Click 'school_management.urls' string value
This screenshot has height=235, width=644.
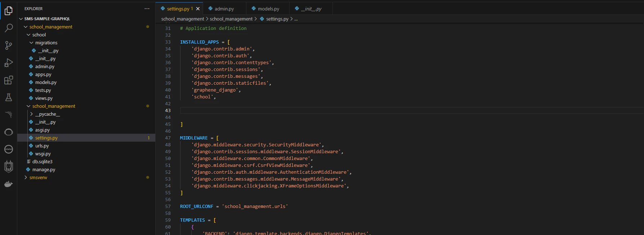click(255, 206)
